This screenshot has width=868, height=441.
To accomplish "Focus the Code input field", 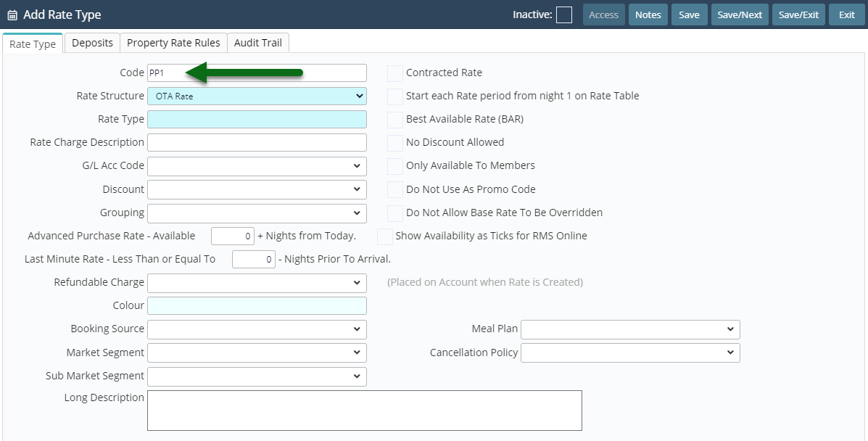I will pos(257,73).
